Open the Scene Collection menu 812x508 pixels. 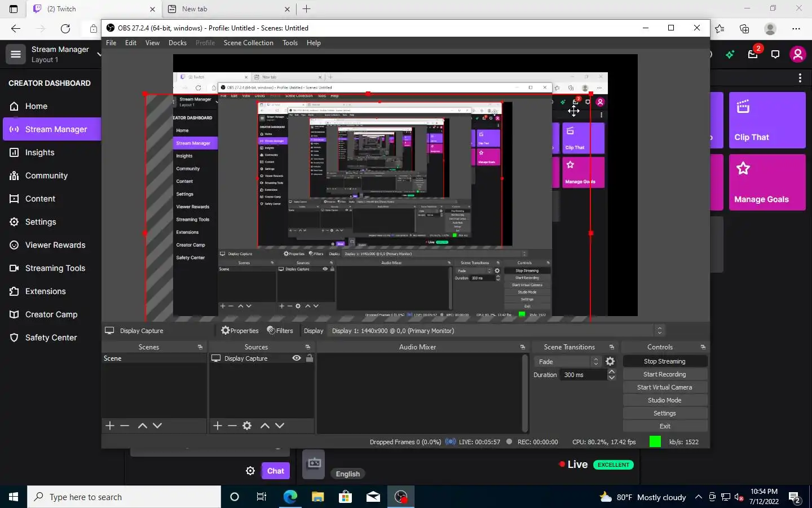click(248, 43)
